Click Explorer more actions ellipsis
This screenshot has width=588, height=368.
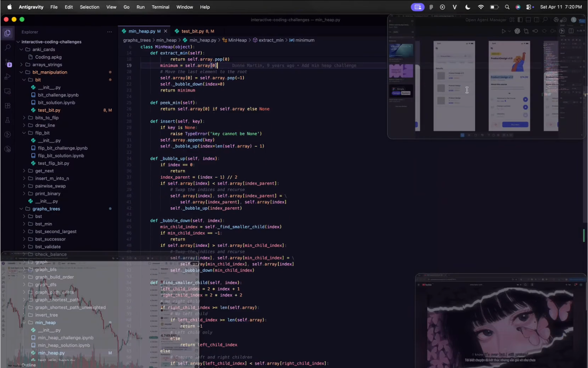[109, 32]
